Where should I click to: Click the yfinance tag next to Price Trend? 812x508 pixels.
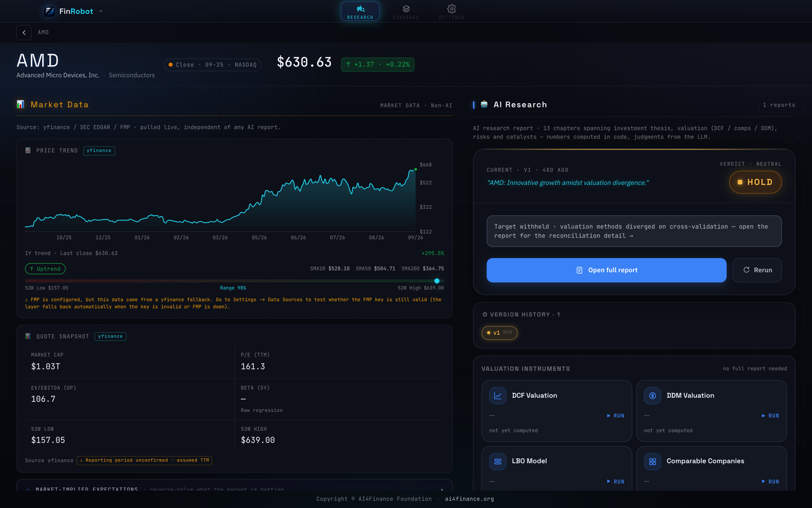[99, 150]
